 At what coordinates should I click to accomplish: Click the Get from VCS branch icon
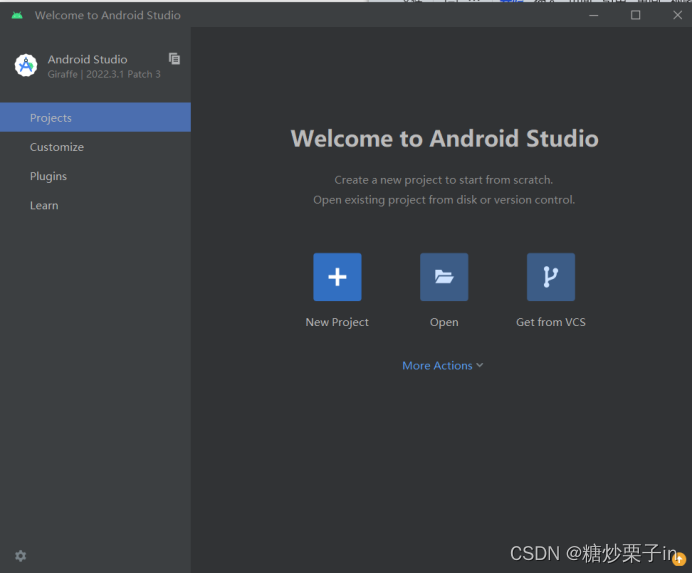(x=551, y=277)
